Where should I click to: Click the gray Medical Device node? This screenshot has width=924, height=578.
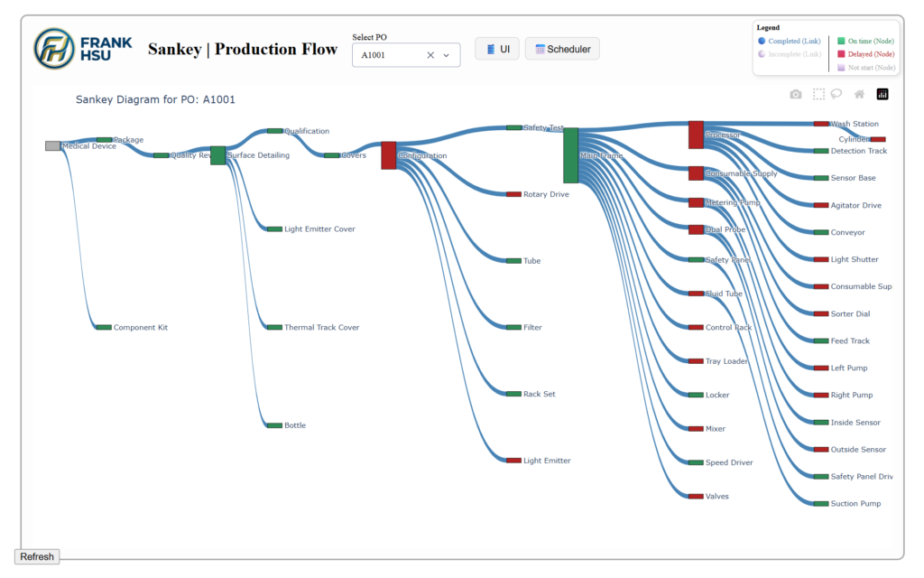53,145
